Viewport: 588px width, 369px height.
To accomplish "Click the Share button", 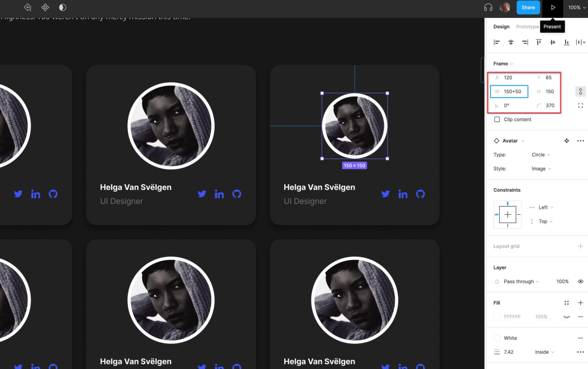I will tap(528, 8).
